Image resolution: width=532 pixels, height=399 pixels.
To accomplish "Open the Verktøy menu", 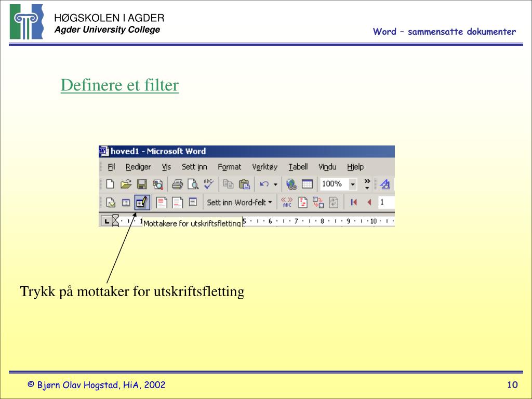I will 264,167.
